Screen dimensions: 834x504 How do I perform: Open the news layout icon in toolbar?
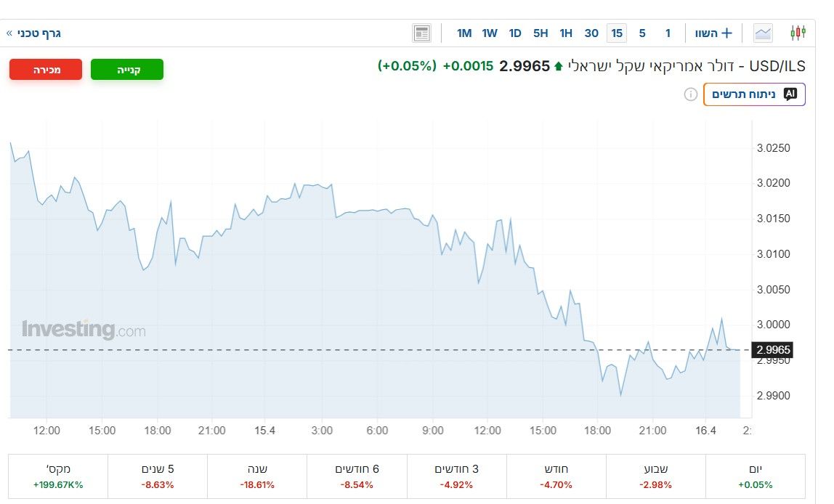coord(421,33)
